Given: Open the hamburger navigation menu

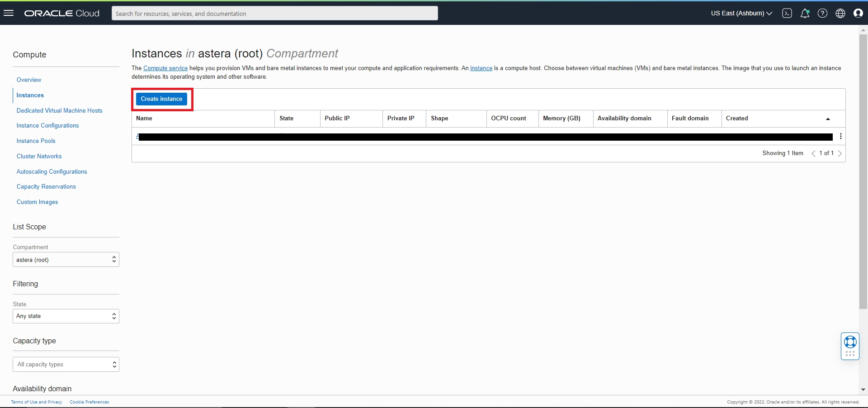Looking at the screenshot, I should click(9, 13).
